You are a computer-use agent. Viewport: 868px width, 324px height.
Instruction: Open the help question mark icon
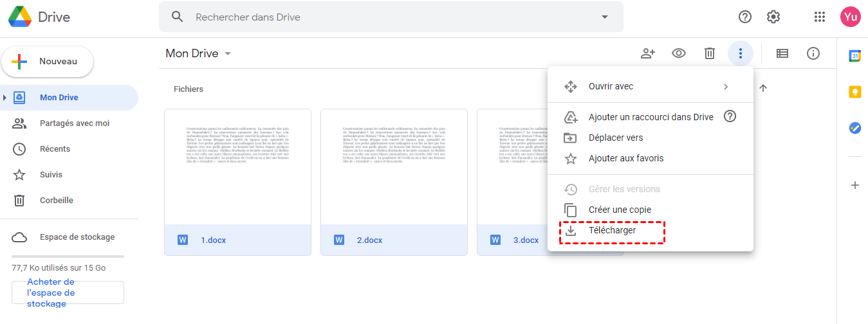(x=745, y=17)
